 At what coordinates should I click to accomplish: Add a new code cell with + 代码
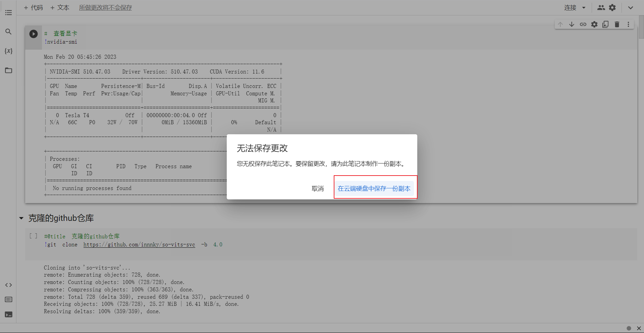click(x=33, y=7)
